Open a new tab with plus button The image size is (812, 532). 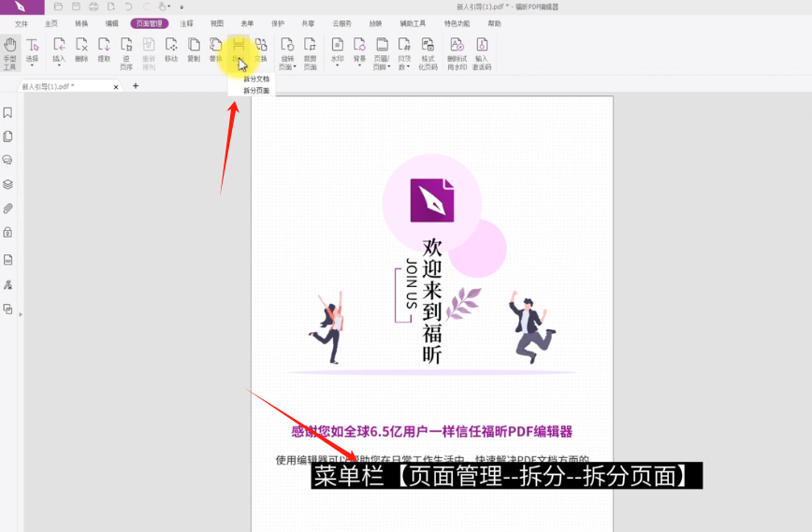136,86
